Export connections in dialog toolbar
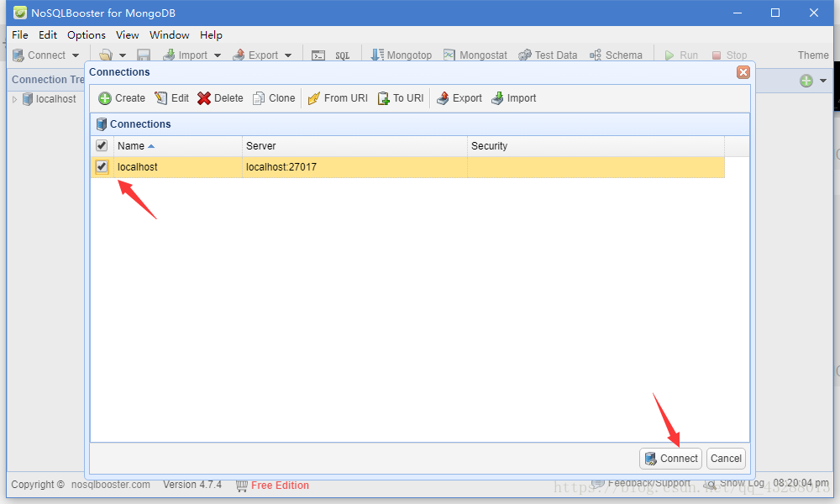The height and width of the screenshot is (504, 840). click(x=459, y=98)
